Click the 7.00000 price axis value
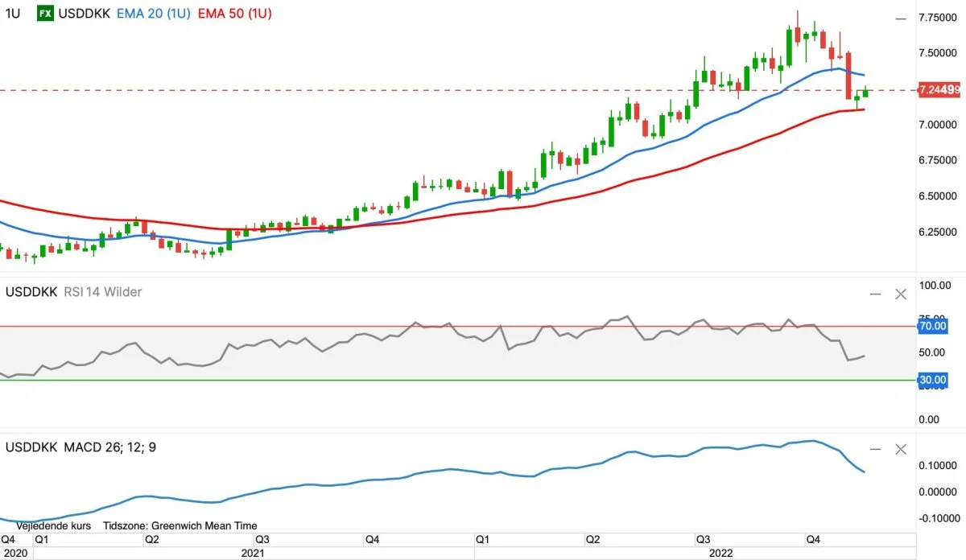The width and height of the screenshot is (966, 560). tap(937, 125)
